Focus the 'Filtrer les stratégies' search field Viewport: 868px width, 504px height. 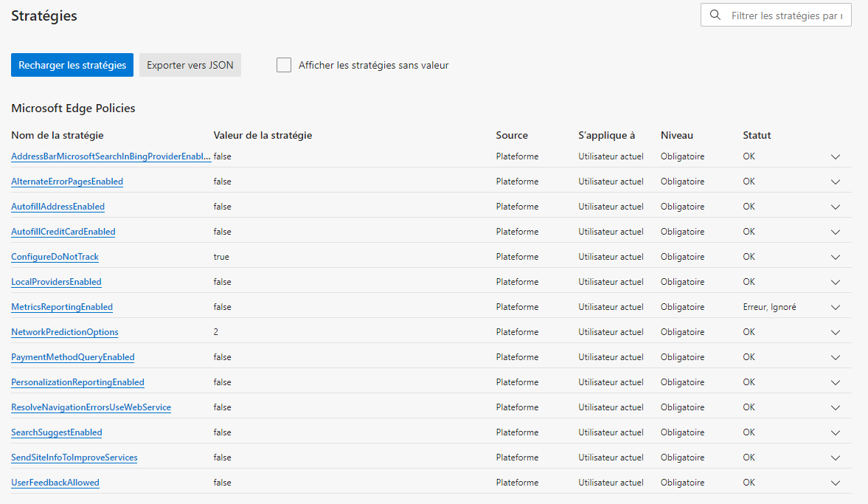(x=776, y=15)
